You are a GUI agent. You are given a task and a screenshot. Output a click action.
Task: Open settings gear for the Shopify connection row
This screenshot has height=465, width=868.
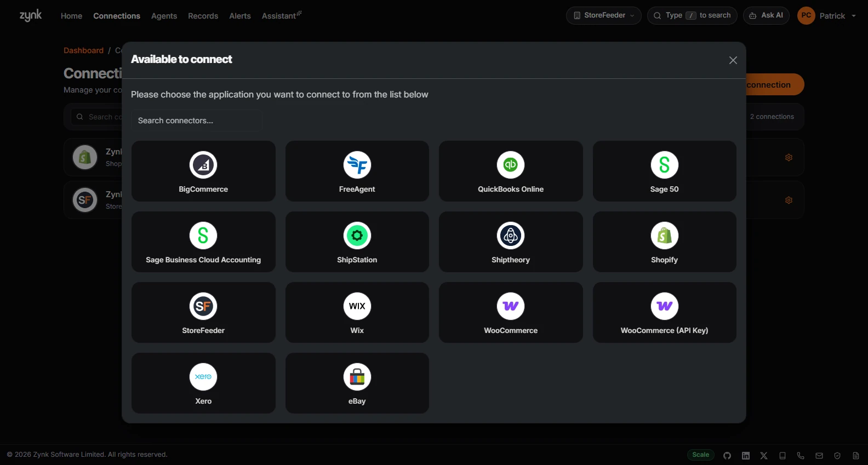pos(789,157)
